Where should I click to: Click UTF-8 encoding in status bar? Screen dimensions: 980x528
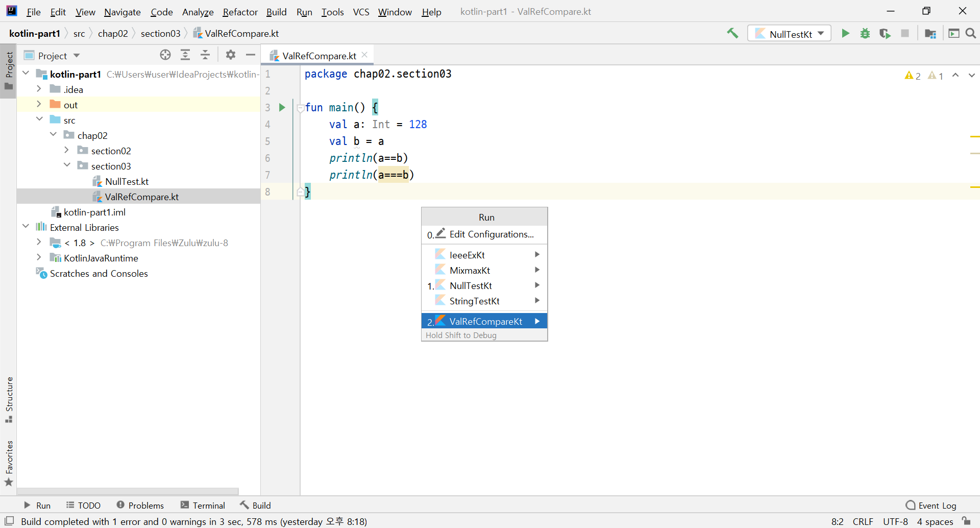[x=896, y=521]
